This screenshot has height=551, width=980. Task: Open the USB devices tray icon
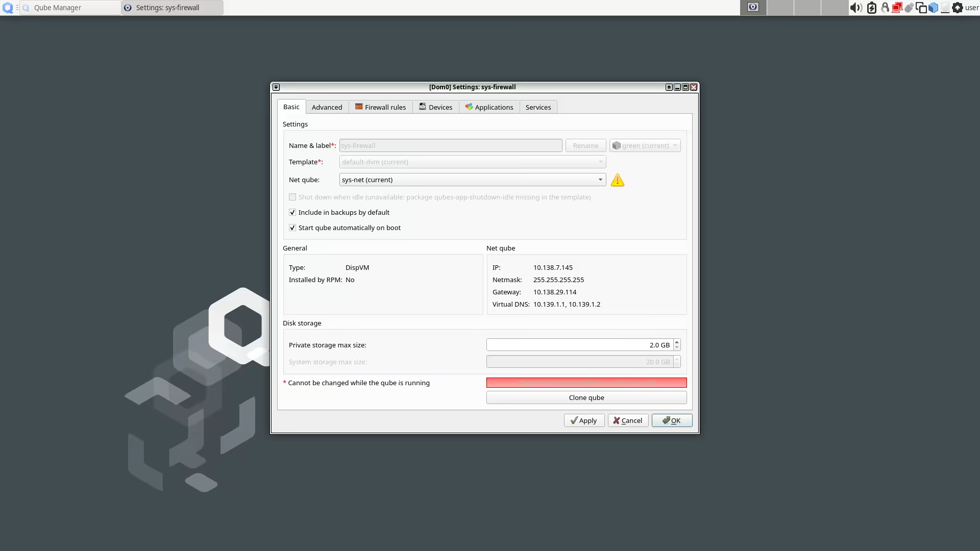pos(909,8)
